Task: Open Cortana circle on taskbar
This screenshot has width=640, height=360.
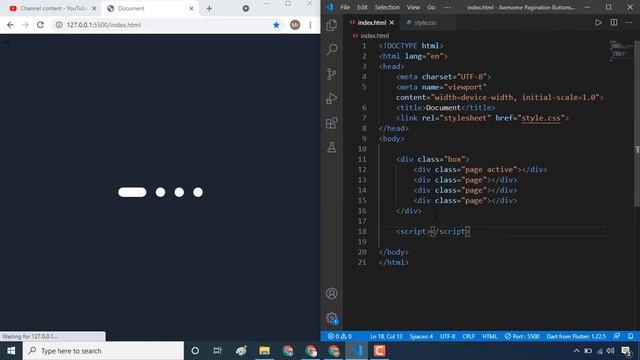Action: pyautogui.click(x=195, y=351)
